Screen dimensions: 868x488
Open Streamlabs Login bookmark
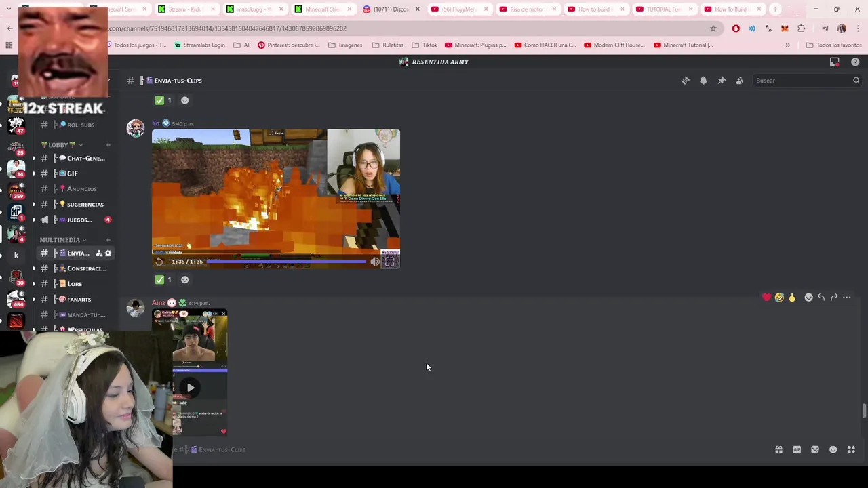tap(199, 45)
